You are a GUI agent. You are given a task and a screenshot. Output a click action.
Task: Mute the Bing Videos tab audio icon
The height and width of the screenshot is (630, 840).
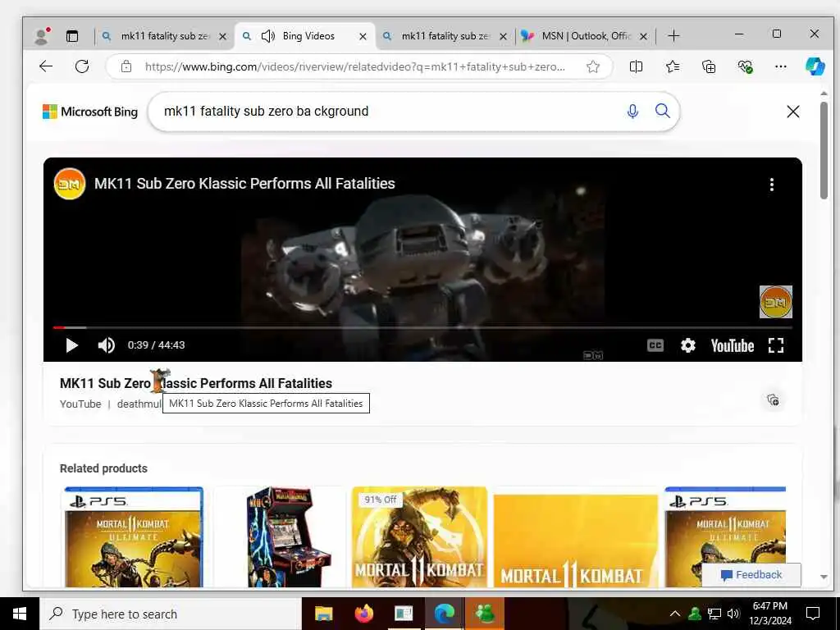tap(268, 36)
